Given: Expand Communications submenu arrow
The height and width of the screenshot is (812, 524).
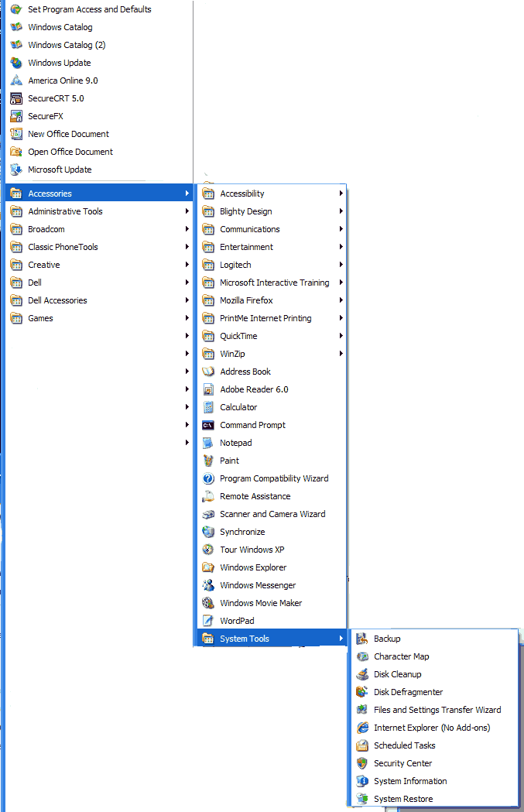Looking at the screenshot, I should tap(341, 229).
